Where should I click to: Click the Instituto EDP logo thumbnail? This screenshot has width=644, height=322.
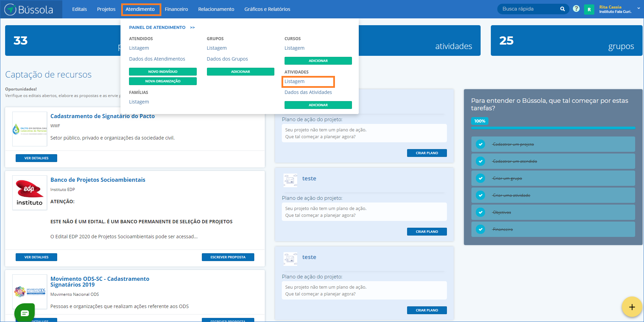[x=30, y=193]
